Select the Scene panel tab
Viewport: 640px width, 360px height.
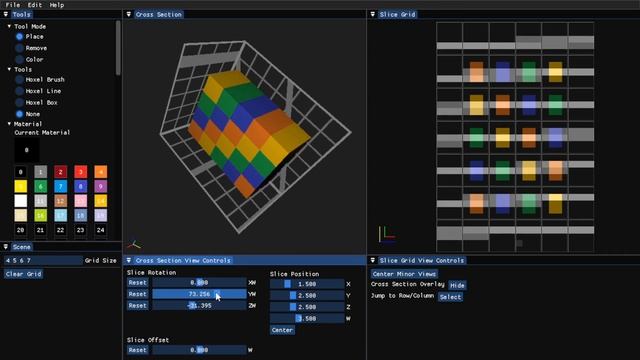pyautogui.click(x=21, y=247)
